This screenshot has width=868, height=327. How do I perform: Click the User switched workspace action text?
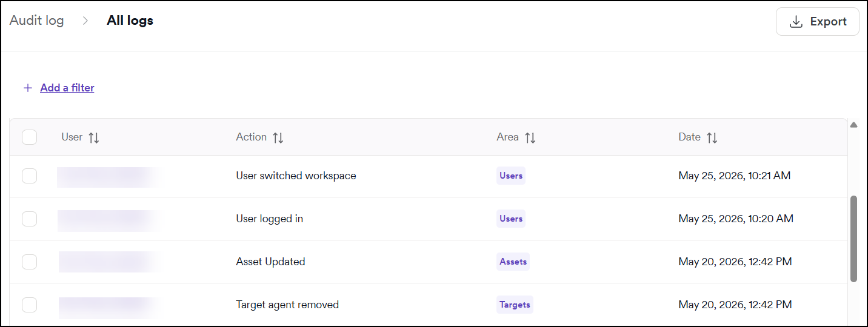coord(296,176)
